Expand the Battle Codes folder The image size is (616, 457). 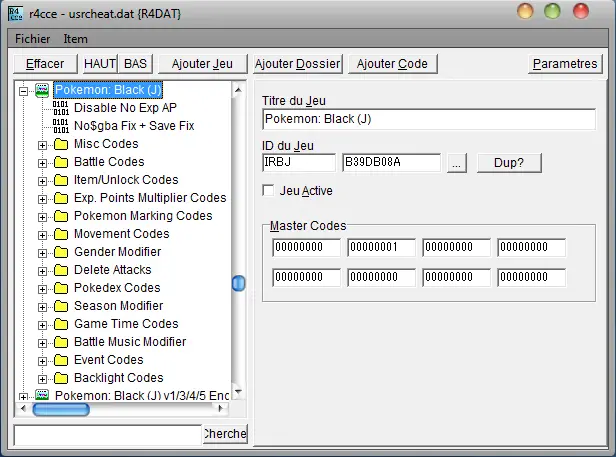[42, 163]
